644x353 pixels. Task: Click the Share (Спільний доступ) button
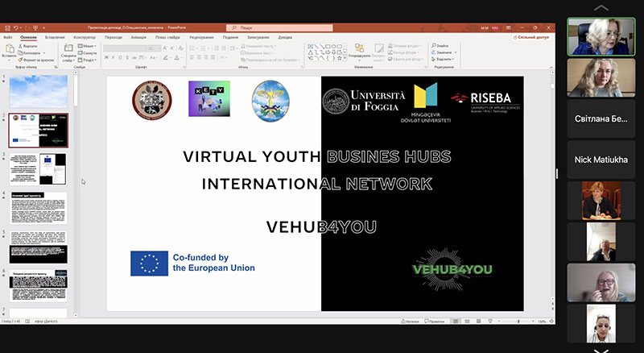[x=530, y=37]
